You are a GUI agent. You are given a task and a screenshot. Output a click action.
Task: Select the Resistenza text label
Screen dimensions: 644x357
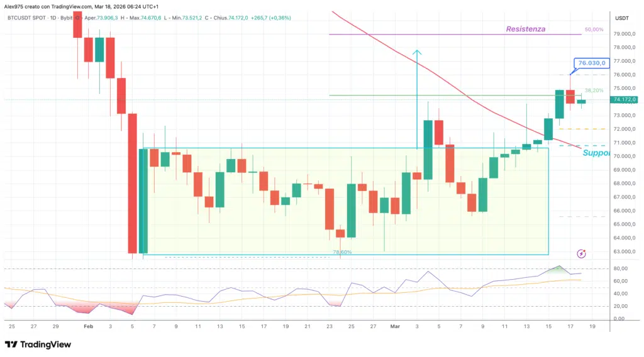click(525, 29)
